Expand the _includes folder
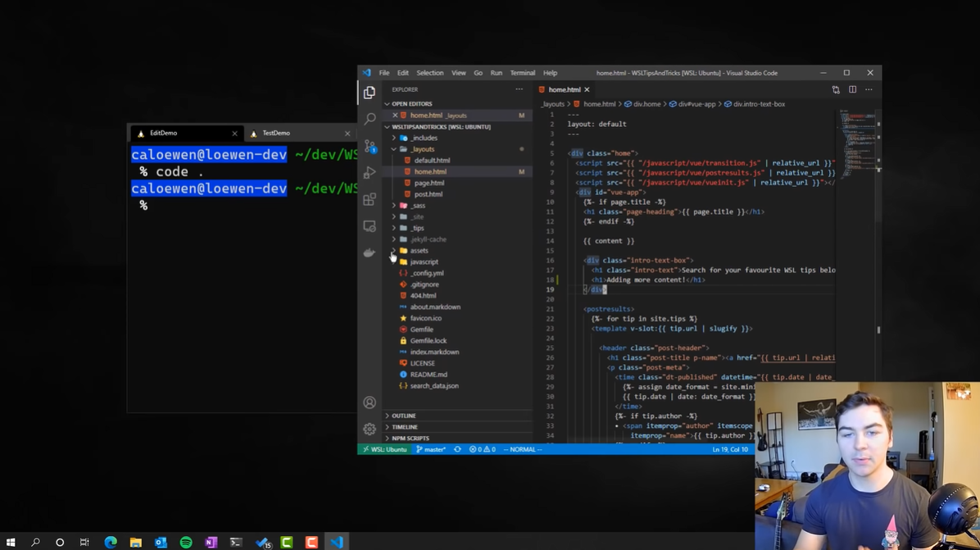This screenshot has height=550, width=980. tap(424, 138)
